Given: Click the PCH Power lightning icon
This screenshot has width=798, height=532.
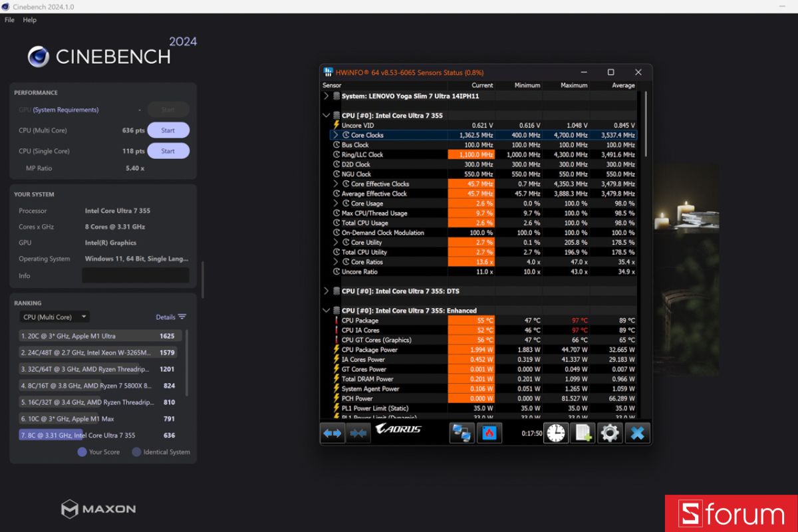Looking at the screenshot, I should (x=336, y=398).
